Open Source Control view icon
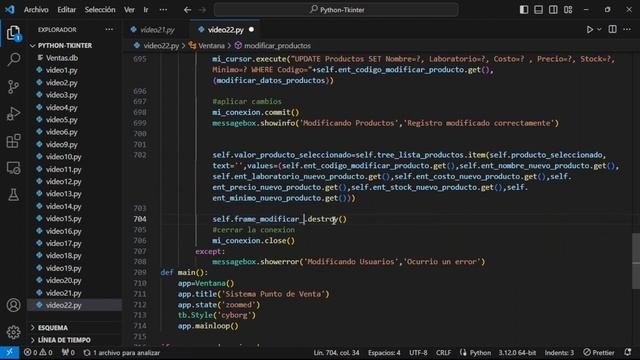640x360 pixels. pyautogui.click(x=13, y=87)
